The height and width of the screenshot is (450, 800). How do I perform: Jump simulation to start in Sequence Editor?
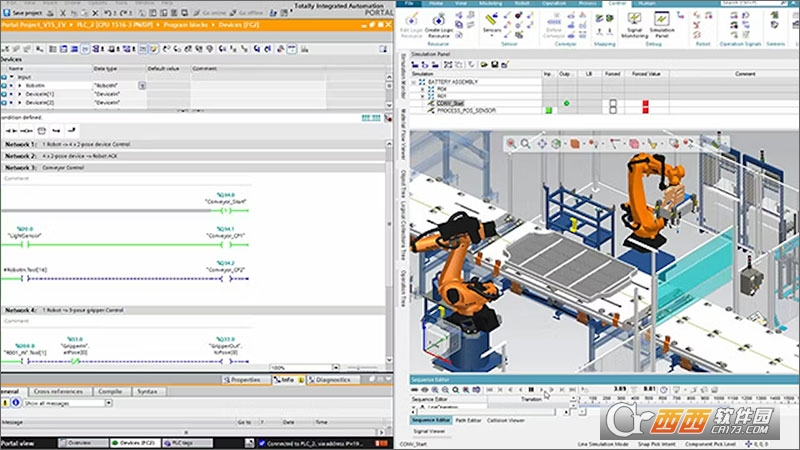tap(489, 390)
